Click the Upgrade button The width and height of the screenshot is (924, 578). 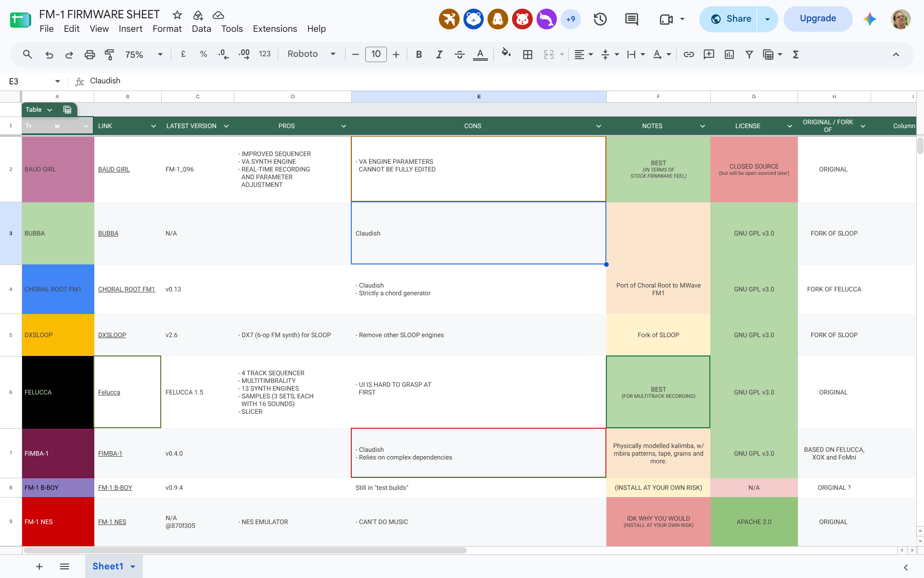click(818, 19)
